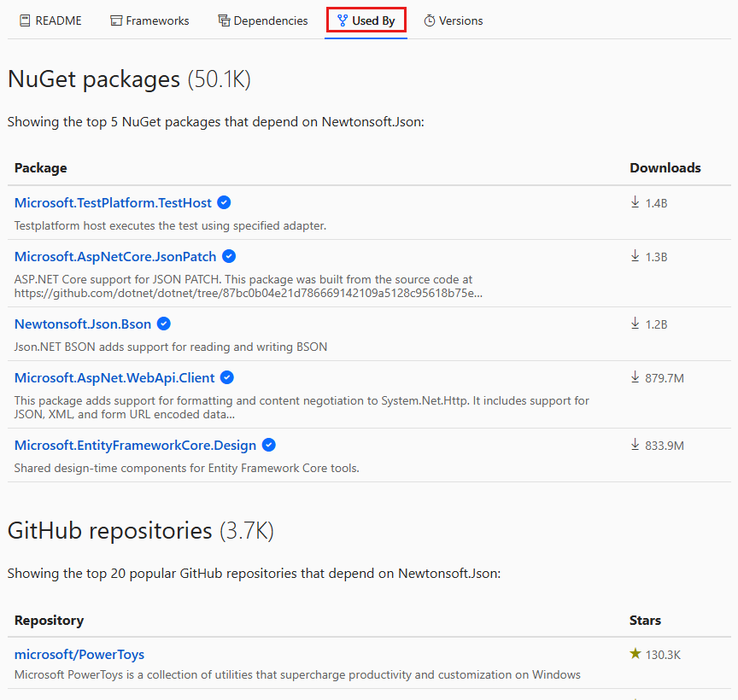Click verified badge by Microsoft.EntityFrameworkCore.Design
Image resolution: width=738 pixels, height=700 pixels.
[269, 445]
